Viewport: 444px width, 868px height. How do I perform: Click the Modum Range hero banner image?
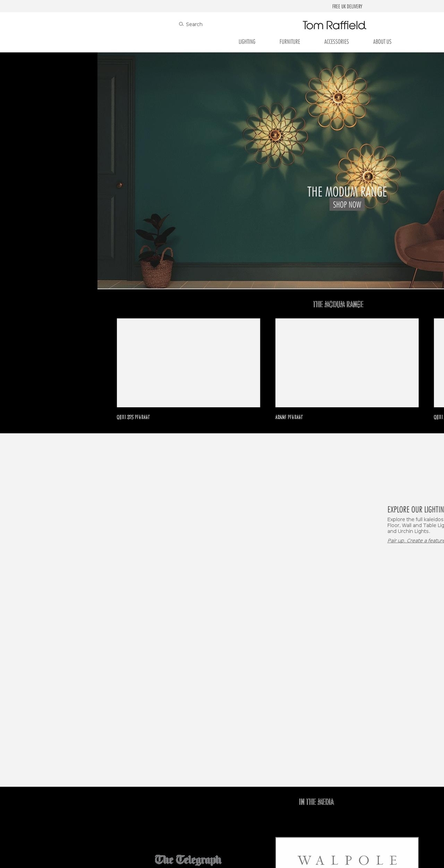click(x=271, y=170)
